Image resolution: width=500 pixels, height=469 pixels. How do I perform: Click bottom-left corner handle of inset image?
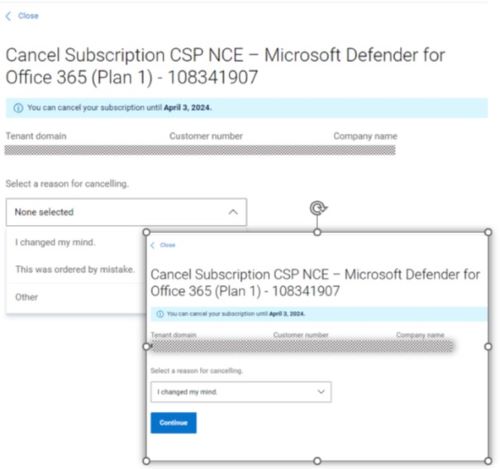tap(146, 461)
